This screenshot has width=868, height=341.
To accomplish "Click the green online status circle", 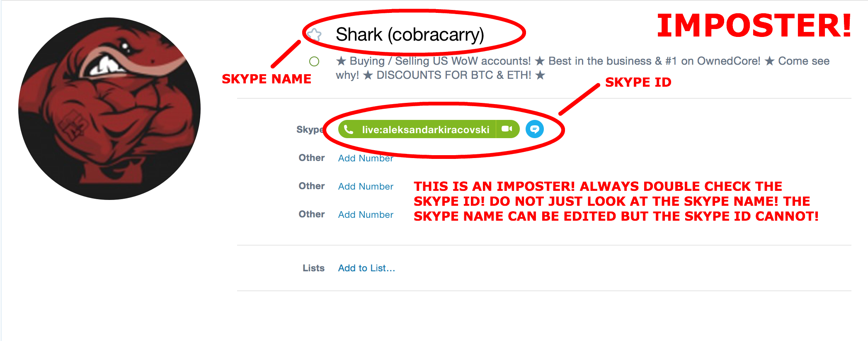I will coord(314,61).
